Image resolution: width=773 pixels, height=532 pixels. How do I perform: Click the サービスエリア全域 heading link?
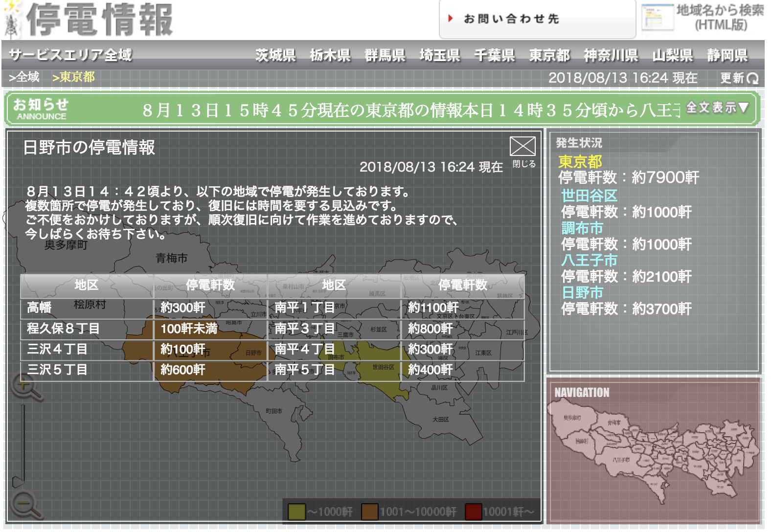(70, 55)
